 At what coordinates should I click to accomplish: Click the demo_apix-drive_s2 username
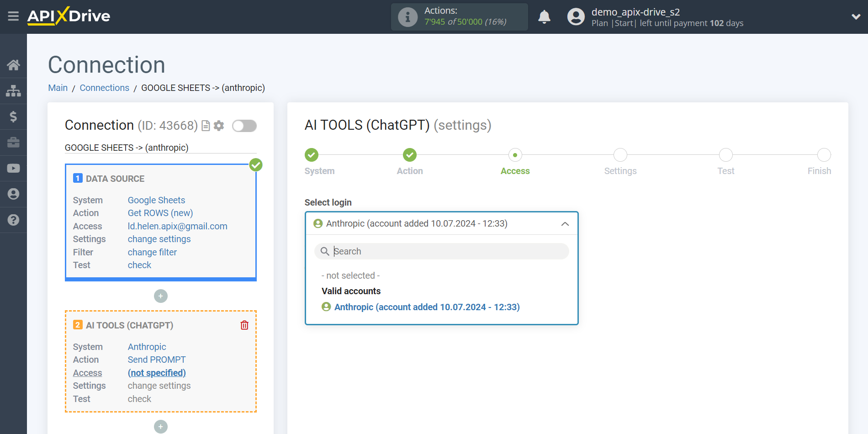(635, 12)
